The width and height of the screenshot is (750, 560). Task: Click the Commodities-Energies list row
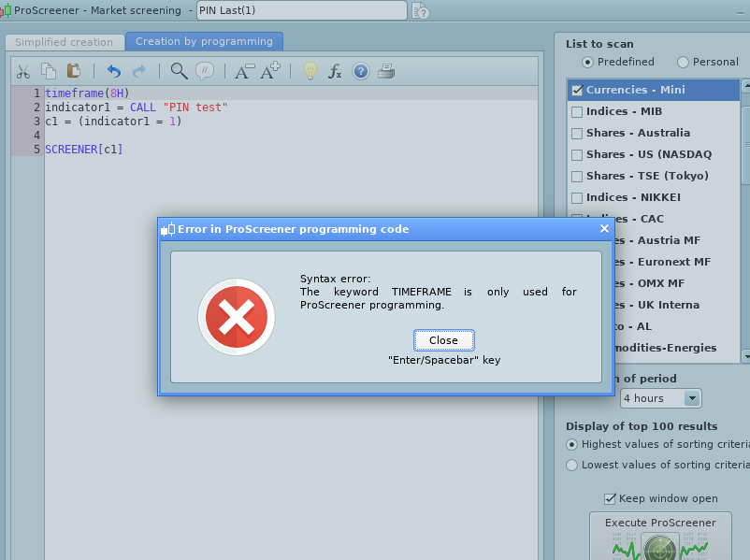click(677, 348)
